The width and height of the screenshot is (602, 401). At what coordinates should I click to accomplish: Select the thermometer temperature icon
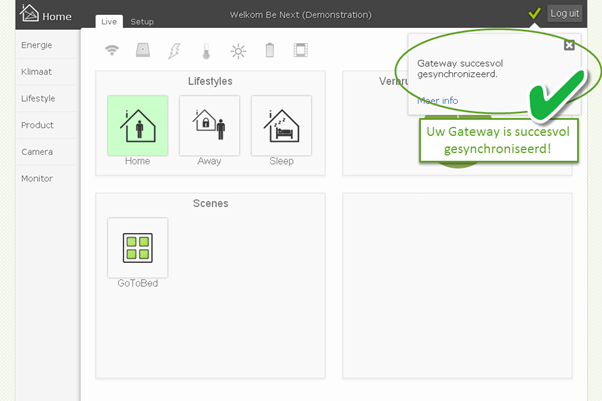tap(206, 51)
